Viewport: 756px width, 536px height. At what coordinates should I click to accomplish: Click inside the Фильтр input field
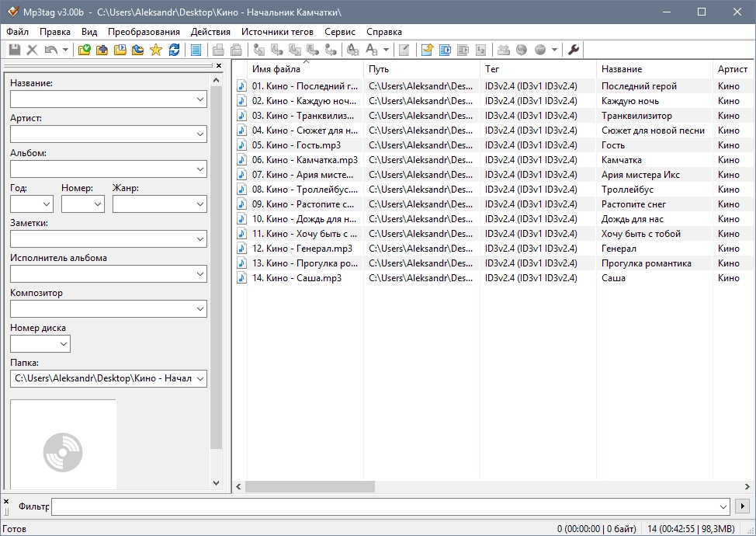(x=385, y=506)
